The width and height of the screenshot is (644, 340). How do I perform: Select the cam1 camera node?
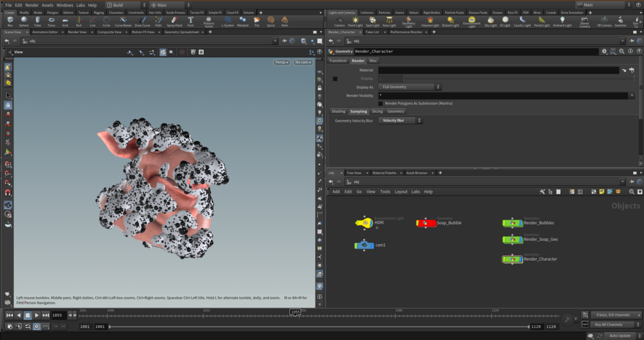click(364, 245)
